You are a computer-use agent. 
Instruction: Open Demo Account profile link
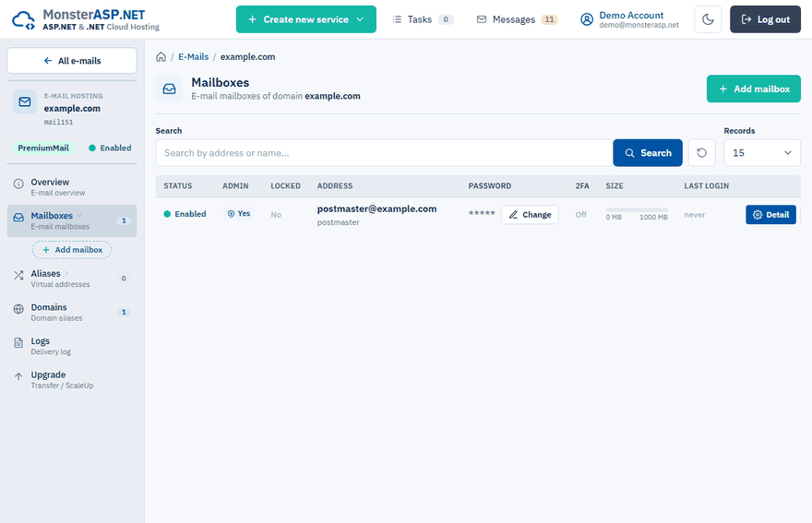pyautogui.click(x=631, y=16)
